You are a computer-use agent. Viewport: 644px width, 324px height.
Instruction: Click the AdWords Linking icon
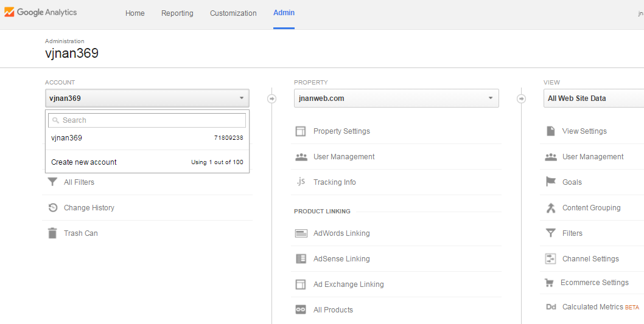(301, 233)
